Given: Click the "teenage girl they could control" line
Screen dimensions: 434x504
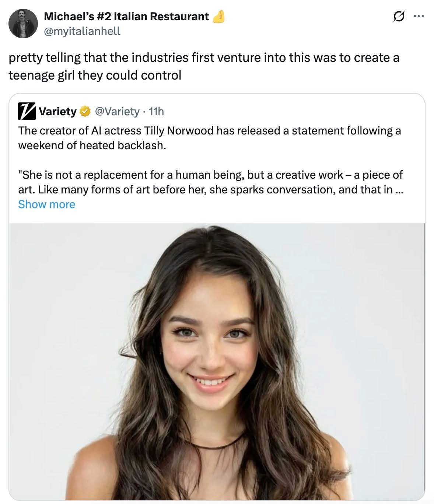Looking at the screenshot, I should [x=95, y=75].
